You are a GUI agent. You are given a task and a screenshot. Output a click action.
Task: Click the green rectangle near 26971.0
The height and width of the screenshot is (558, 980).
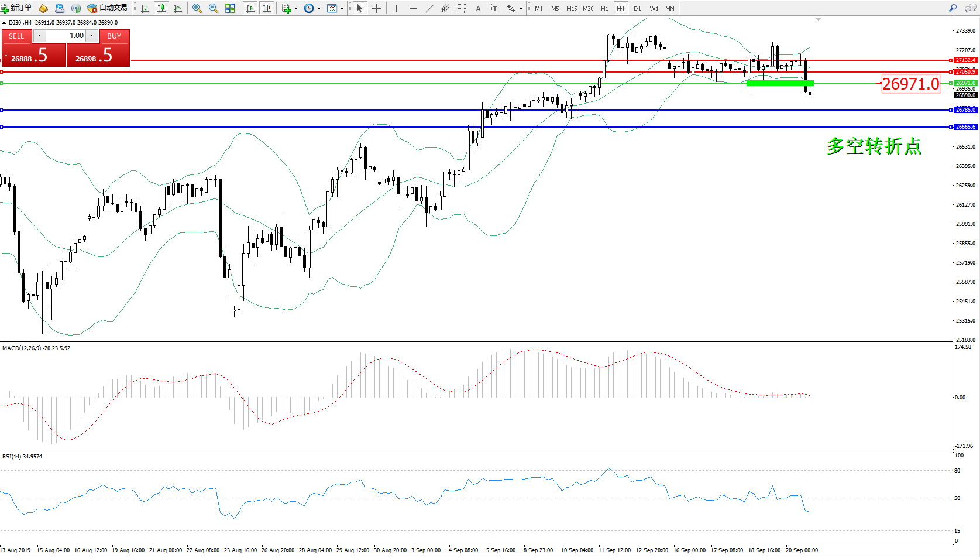pyautogui.click(x=780, y=83)
